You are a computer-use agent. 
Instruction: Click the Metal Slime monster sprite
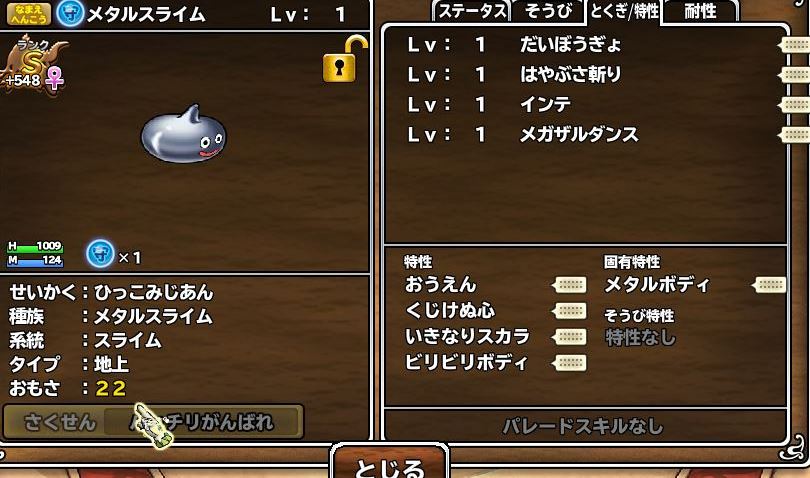[183, 134]
